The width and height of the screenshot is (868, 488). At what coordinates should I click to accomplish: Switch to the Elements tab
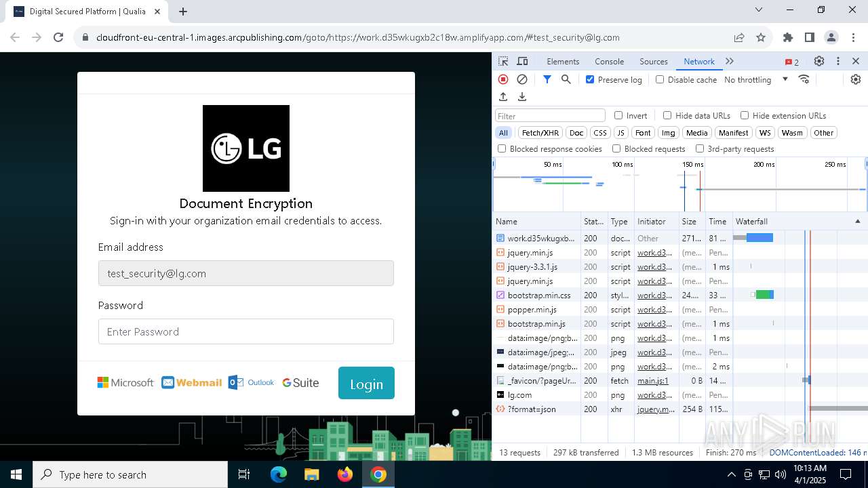563,61
